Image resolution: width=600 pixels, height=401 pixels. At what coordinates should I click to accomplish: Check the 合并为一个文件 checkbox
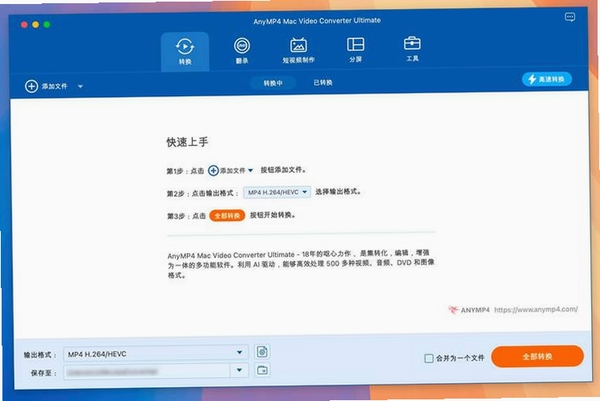tap(429, 358)
